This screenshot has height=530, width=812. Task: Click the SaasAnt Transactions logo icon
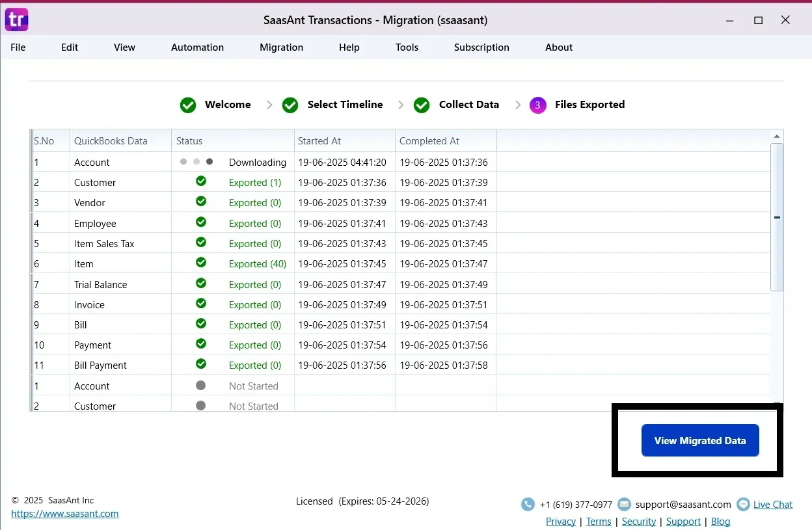tap(16, 20)
